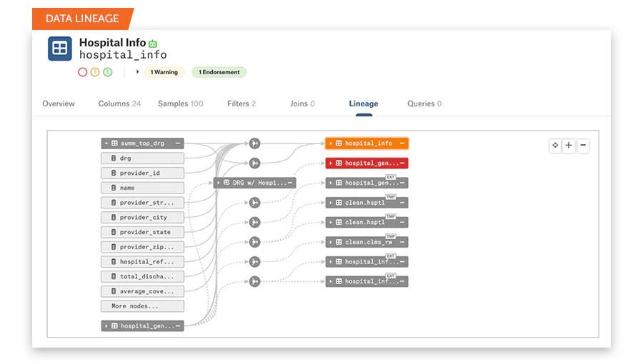Select the provider_state column node
This screenshot has width=643, height=364.
(142, 232)
